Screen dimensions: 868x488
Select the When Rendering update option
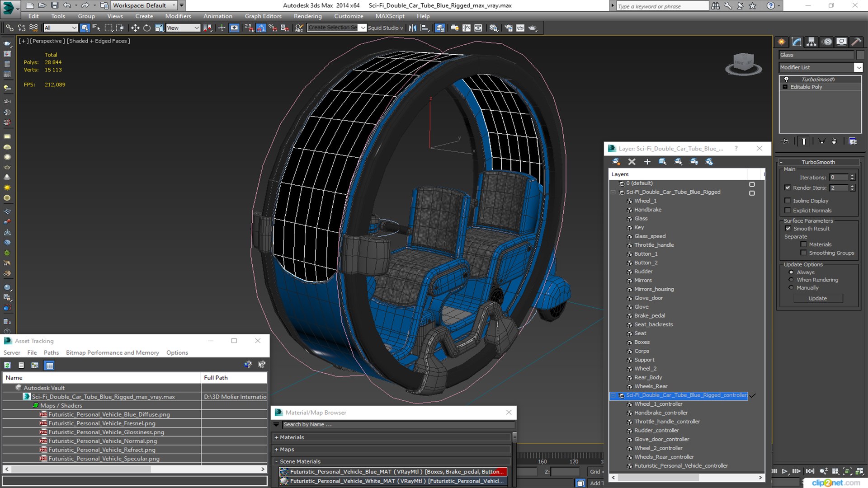pyautogui.click(x=791, y=280)
